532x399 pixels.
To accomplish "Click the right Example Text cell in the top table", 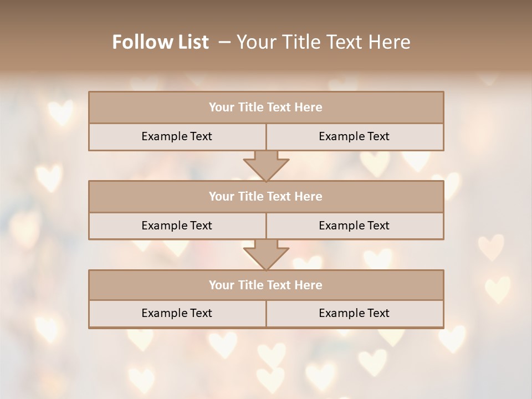I will coord(354,136).
